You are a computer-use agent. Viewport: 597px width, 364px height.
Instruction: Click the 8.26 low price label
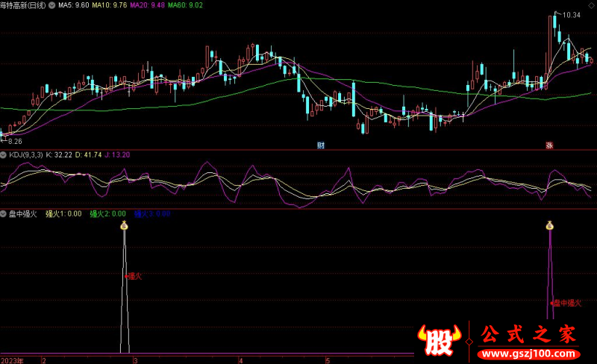point(15,141)
